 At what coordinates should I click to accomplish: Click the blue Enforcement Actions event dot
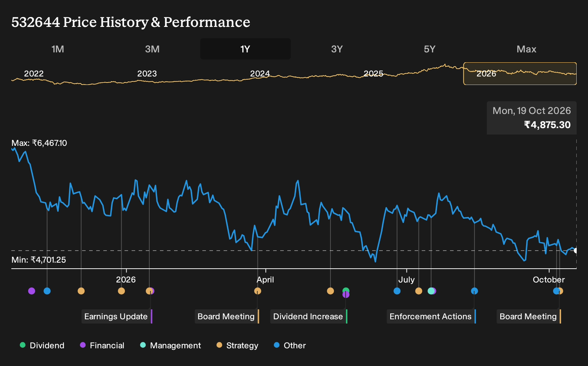[474, 291]
